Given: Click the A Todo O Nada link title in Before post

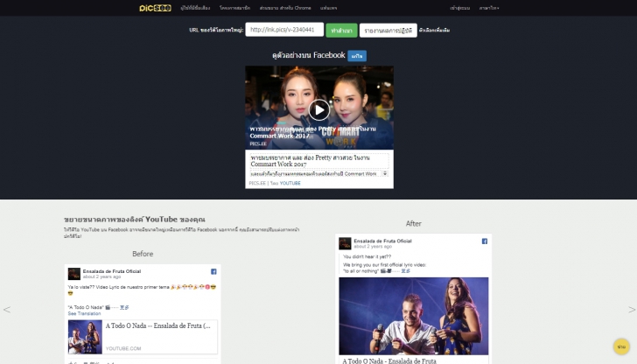Looking at the screenshot, I should pyautogui.click(x=158, y=325).
